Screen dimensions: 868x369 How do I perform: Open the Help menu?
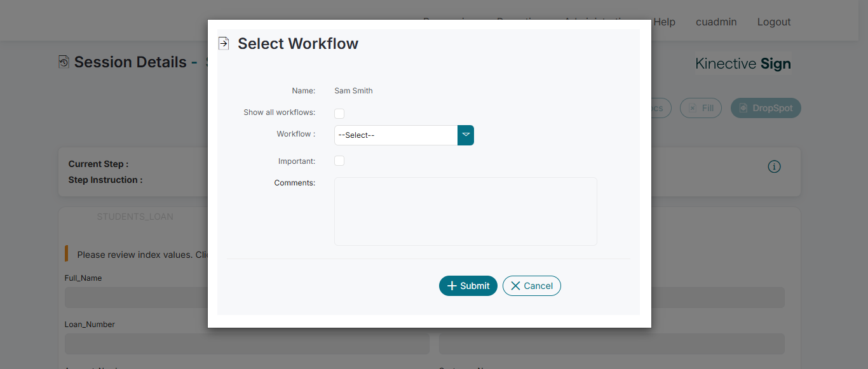[664, 22]
